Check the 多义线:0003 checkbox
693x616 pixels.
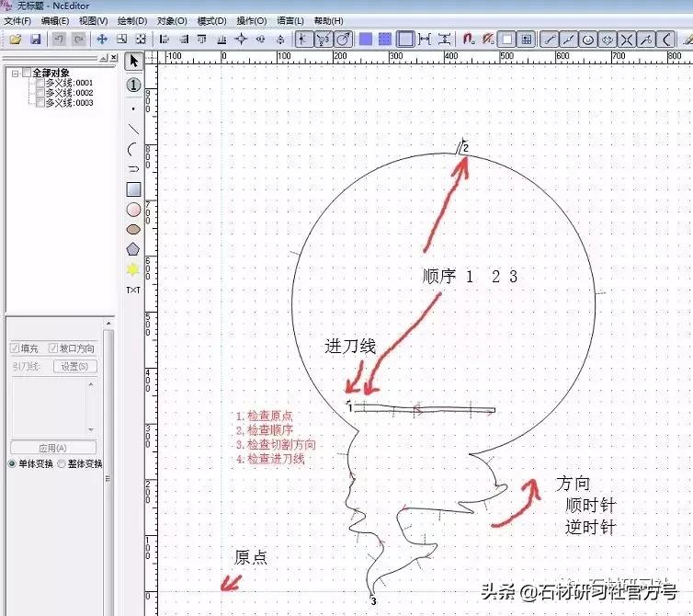[x=39, y=103]
